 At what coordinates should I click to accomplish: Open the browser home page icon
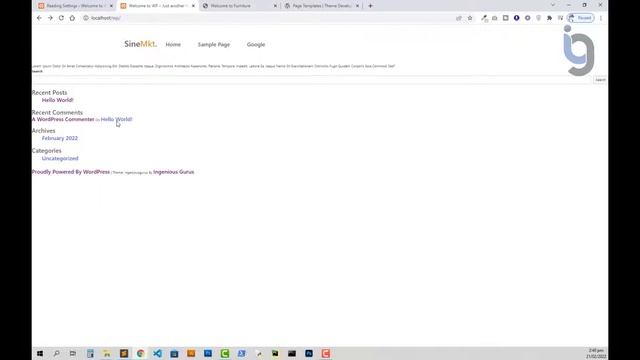tap(72, 18)
